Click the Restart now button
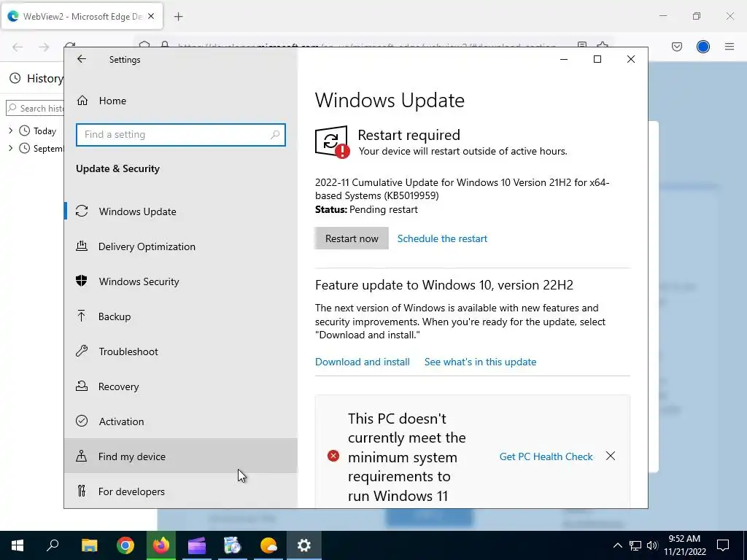 click(352, 238)
